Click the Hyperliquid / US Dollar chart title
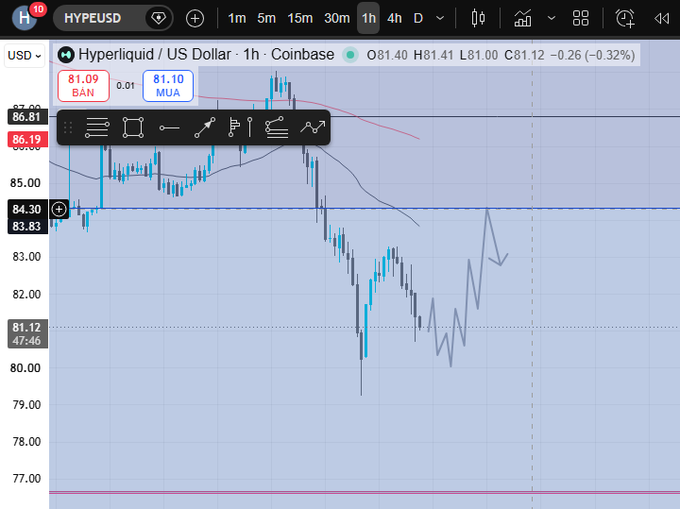 tap(206, 55)
